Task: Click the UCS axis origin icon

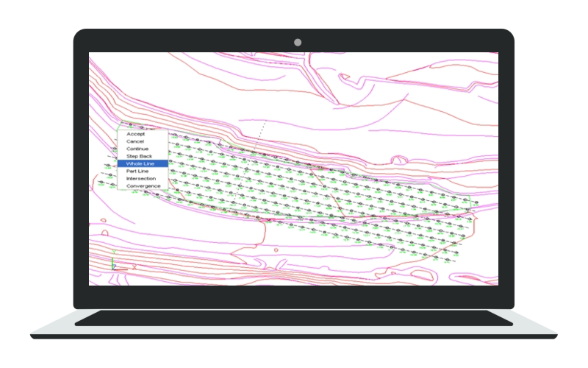Action: tap(113, 267)
